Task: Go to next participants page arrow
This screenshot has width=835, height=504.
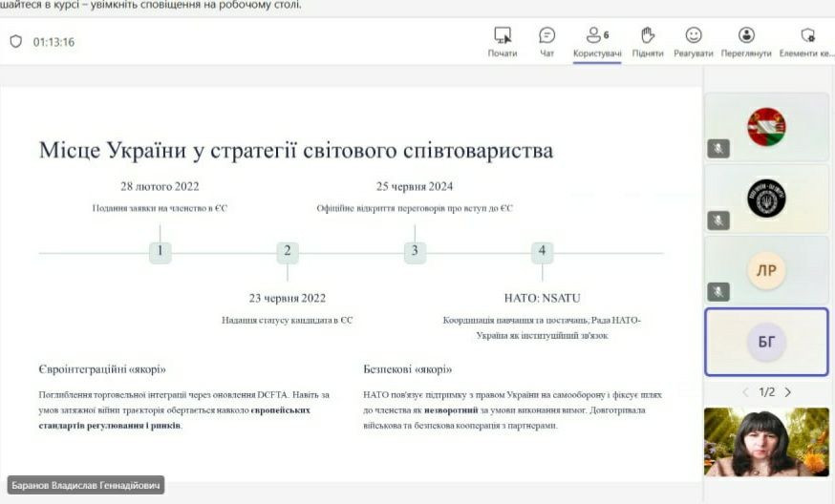Action: click(x=787, y=392)
